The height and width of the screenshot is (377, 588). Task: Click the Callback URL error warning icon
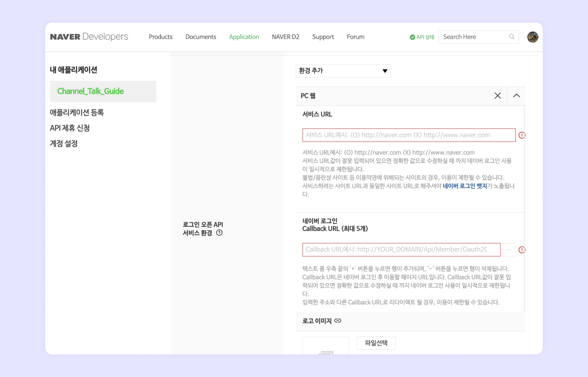click(522, 250)
